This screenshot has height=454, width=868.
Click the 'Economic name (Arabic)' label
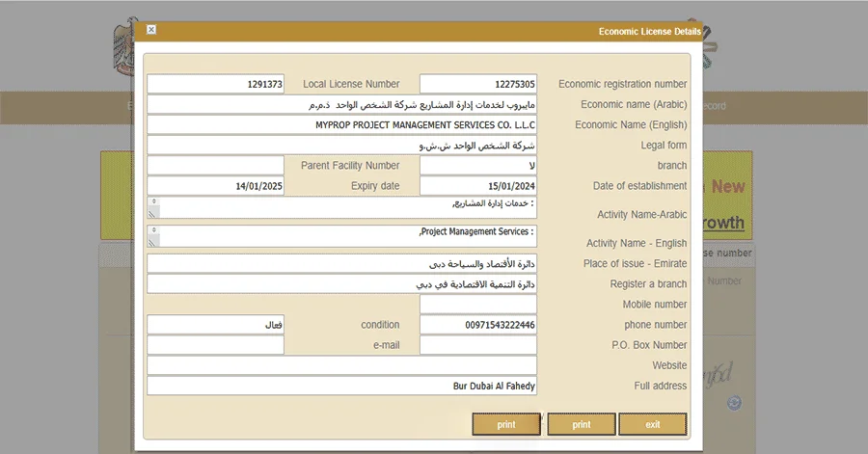click(634, 104)
